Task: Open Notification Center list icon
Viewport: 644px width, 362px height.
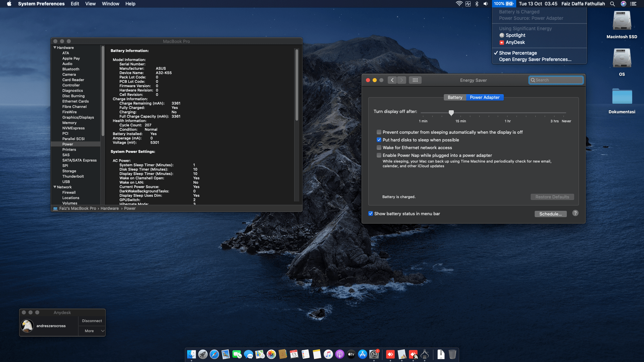Action: tap(633, 4)
